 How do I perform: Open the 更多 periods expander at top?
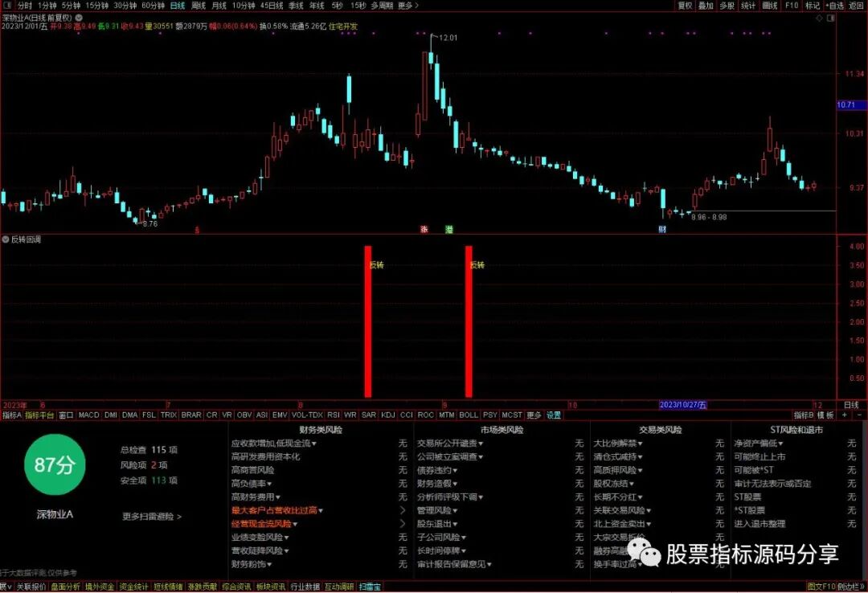(408, 6)
